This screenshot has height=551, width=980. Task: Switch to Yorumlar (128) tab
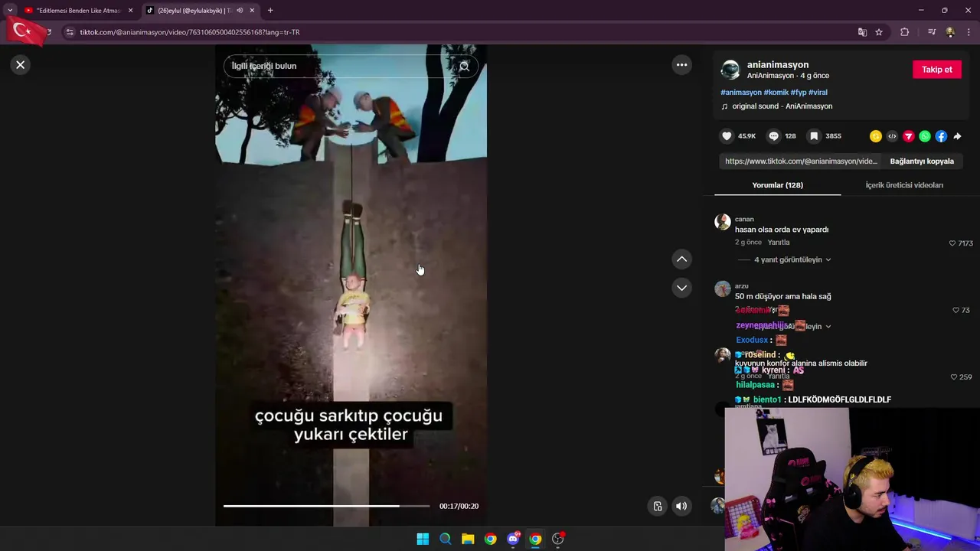pyautogui.click(x=777, y=185)
